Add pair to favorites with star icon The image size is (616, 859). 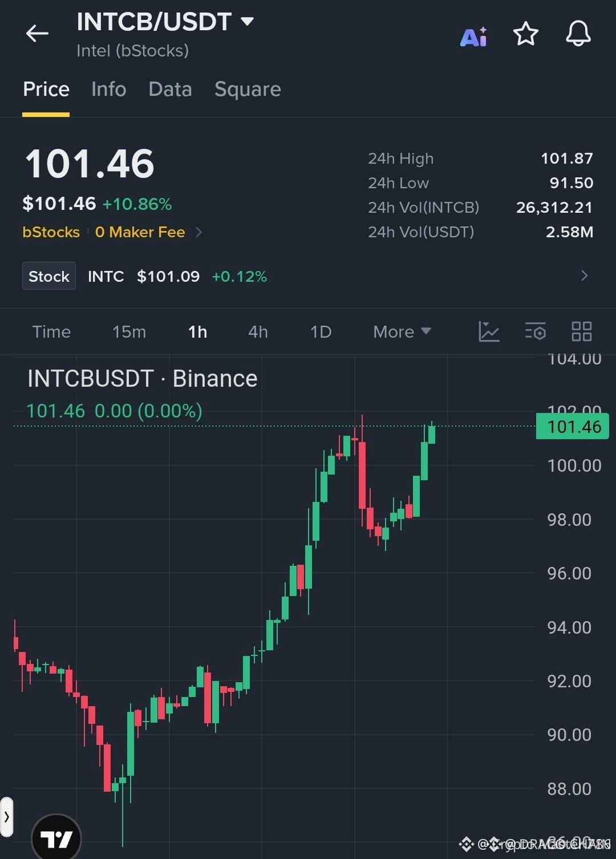pyautogui.click(x=525, y=34)
